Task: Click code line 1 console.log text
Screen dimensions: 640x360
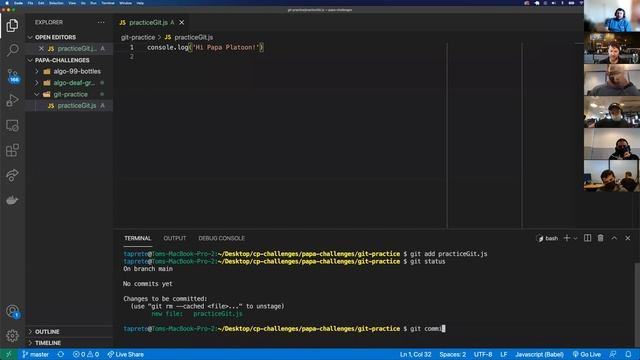Action: [x=205, y=47]
